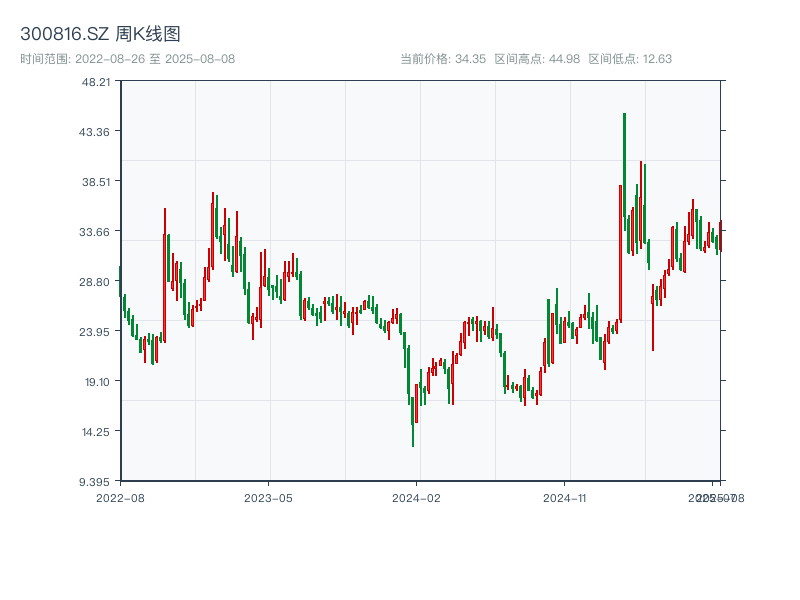Click the 2023-05 date axis marker

pos(268,497)
